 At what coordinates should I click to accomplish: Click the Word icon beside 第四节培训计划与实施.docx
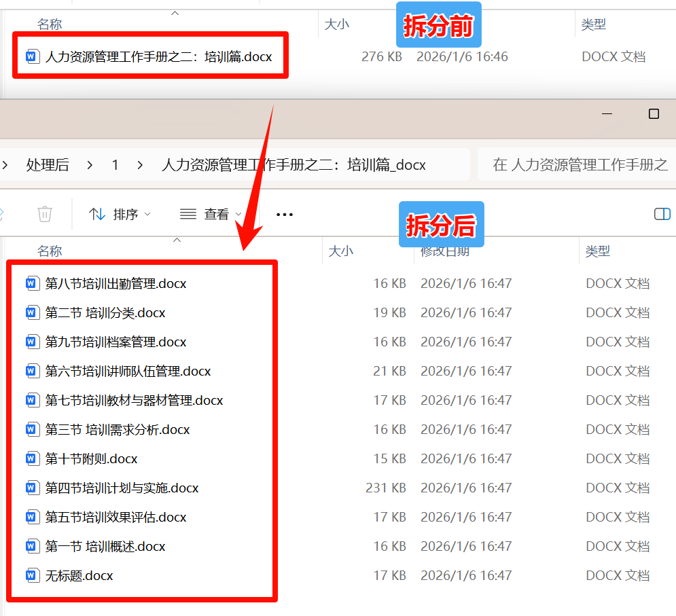pos(32,487)
